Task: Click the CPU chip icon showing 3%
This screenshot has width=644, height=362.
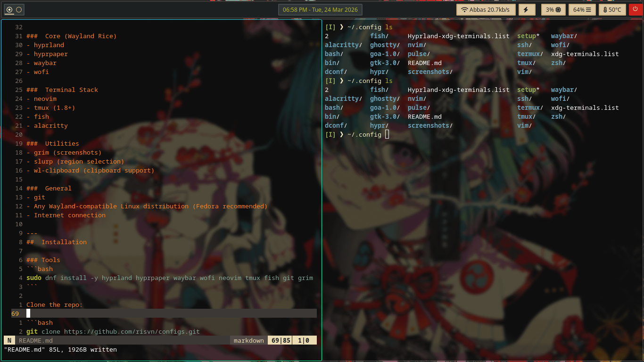Action: tap(559, 9)
